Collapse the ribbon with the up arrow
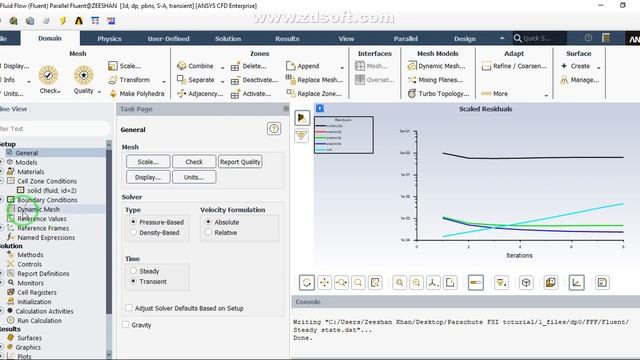Screen dimensions: 640x360 click(502, 38)
